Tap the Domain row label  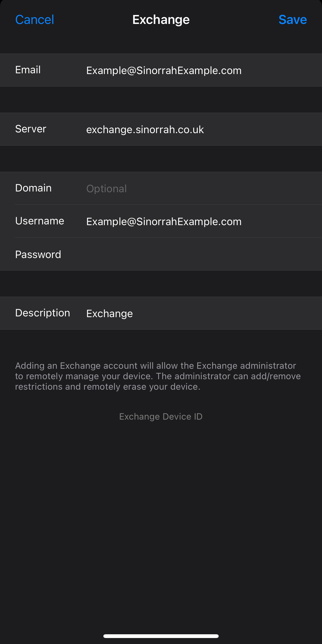33,188
